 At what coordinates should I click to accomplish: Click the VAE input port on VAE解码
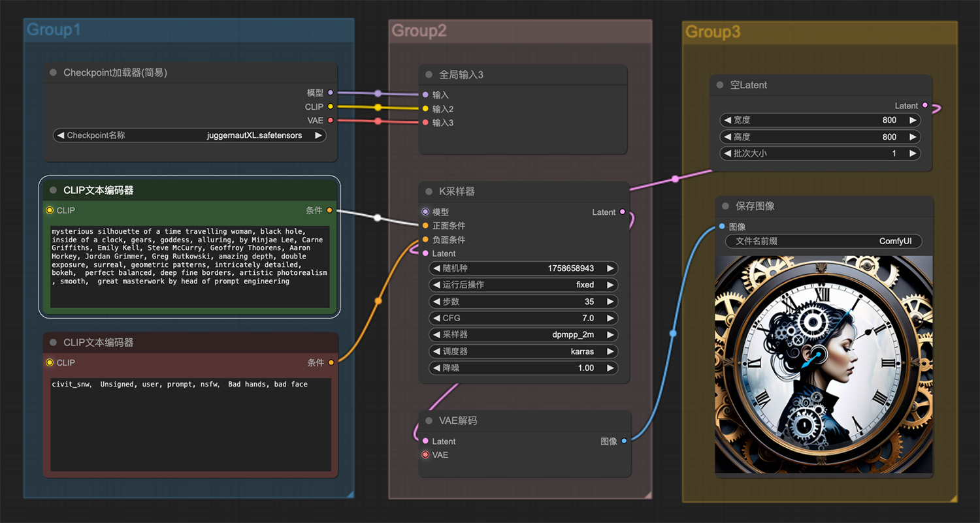(426, 454)
